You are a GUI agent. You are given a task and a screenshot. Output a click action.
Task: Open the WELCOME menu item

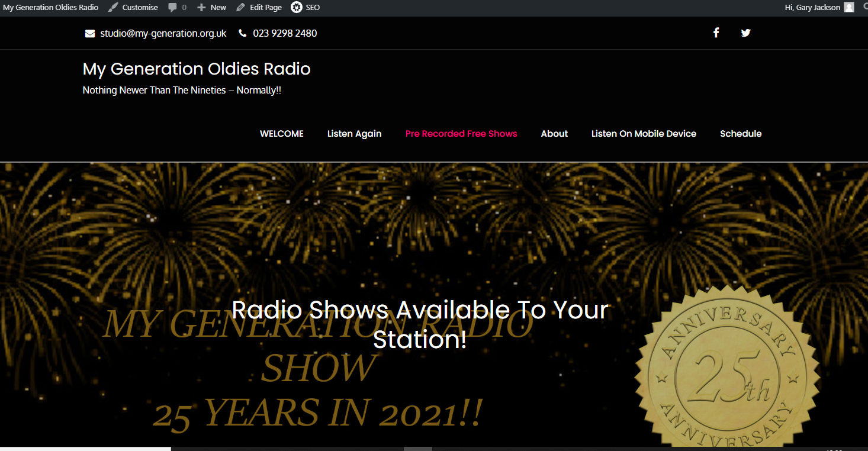(x=282, y=134)
